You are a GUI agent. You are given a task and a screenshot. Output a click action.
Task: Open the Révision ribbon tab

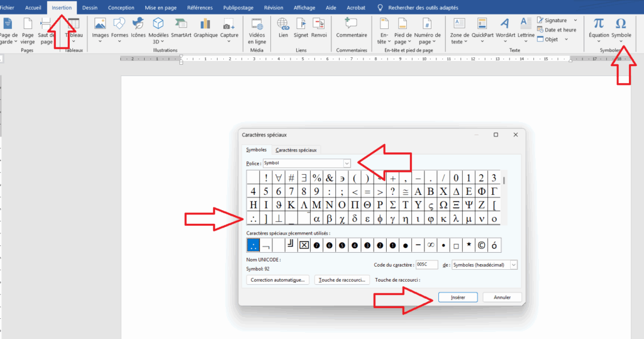click(274, 8)
